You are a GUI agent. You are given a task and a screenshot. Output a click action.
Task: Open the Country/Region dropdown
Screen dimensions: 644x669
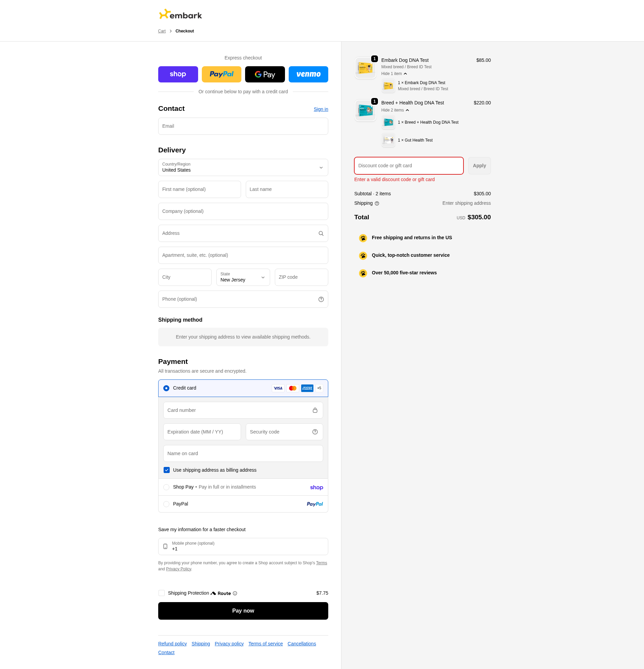click(x=243, y=167)
